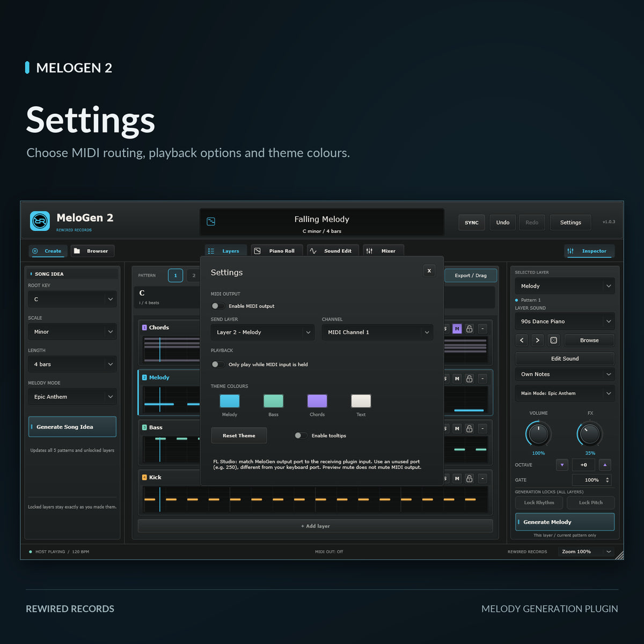
Task: Click the Export / Drag button
Action: pyautogui.click(x=471, y=275)
